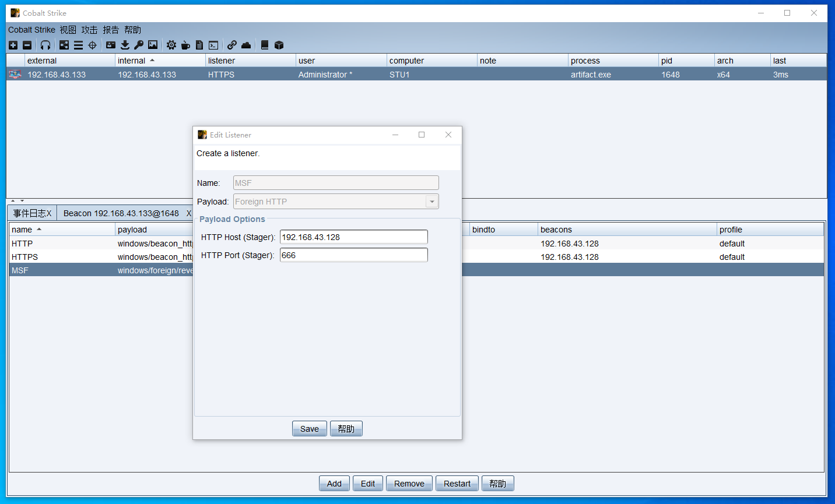
Task: Click the HTTP Port (Stager) input field
Action: click(354, 255)
